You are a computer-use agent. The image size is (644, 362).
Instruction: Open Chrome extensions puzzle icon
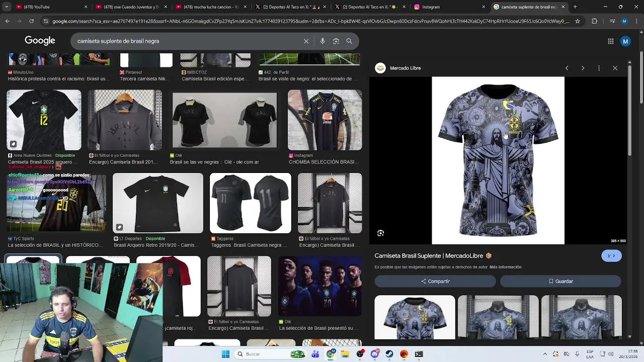pyautogui.click(x=594, y=21)
